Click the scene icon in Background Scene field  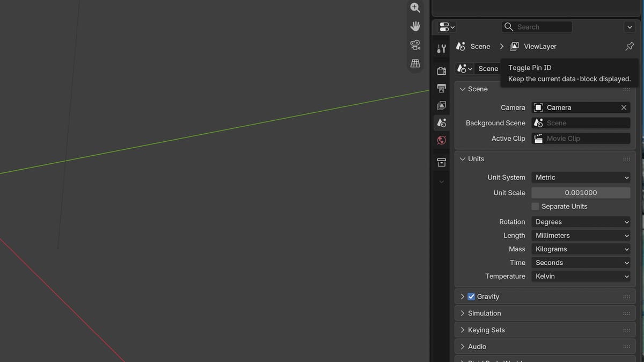538,123
